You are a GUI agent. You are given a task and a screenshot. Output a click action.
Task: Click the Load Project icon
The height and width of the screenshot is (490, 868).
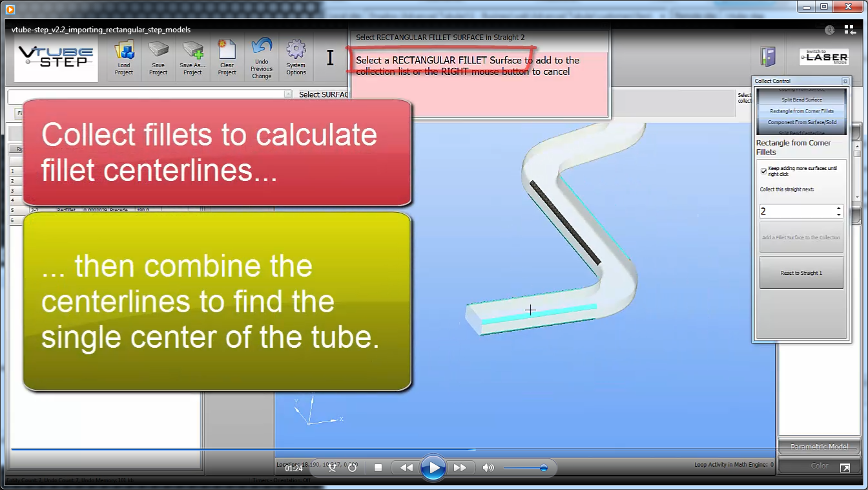click(x=124, y=58)
